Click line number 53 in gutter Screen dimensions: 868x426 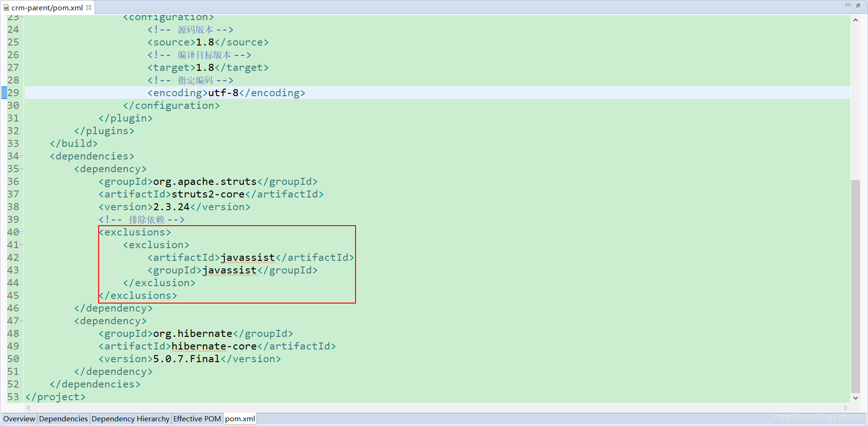pos(13,397)
